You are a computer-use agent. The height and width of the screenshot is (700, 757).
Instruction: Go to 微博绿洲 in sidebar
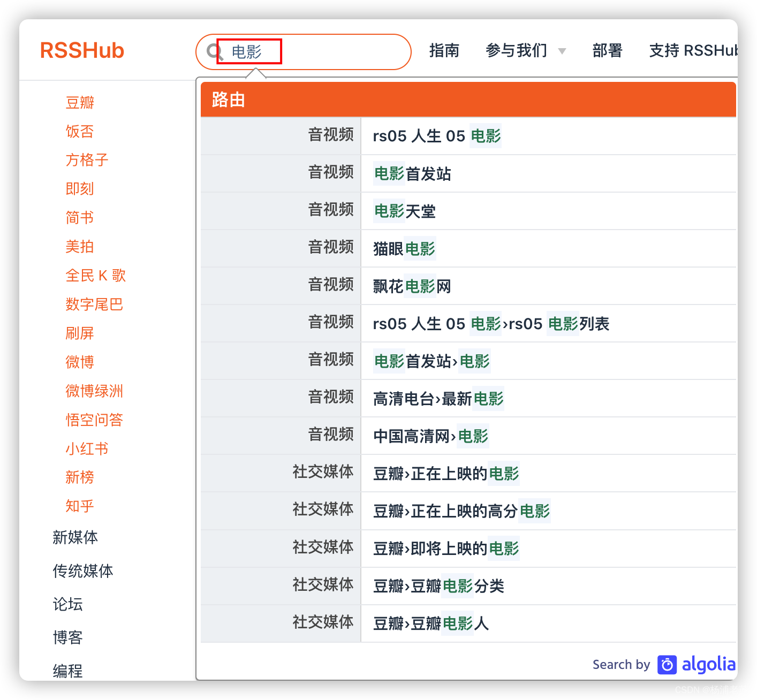94,391
